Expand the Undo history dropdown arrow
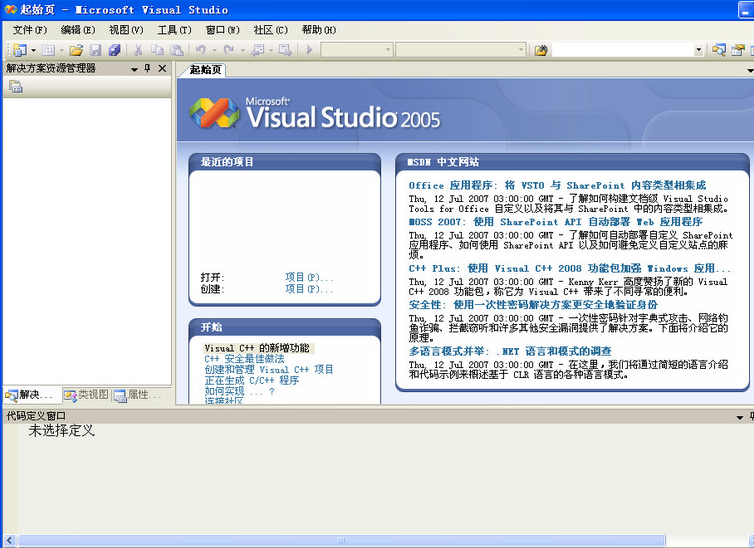 pyautogui.click(x=214, y=50)
